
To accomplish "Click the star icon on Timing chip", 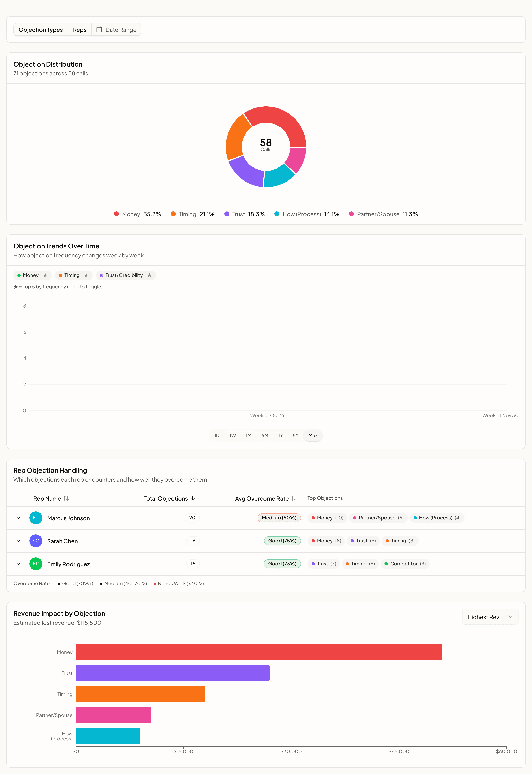I will (x=86, y=275).
